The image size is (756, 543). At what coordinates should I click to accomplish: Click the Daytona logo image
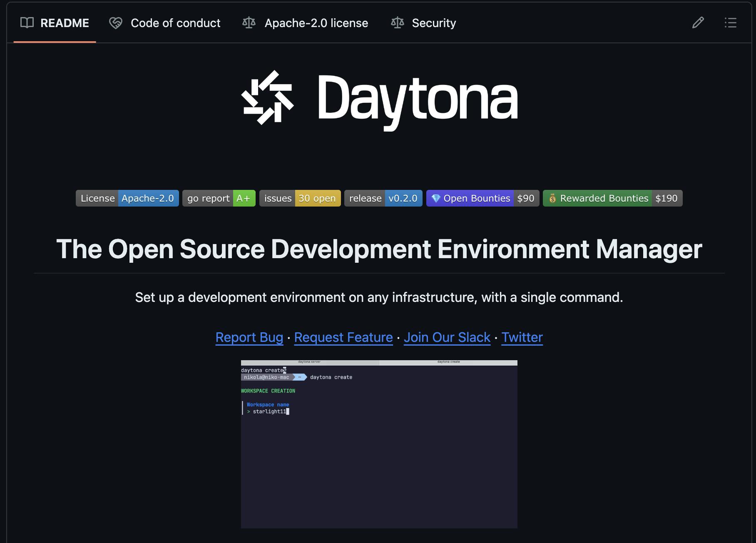pyautogui.click(x=379, y=101)
